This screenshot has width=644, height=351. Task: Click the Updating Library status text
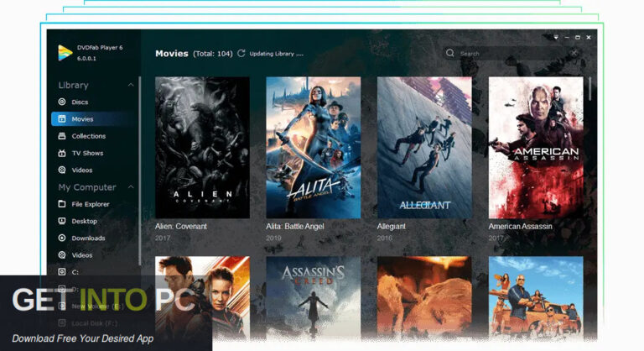pos(277,54)
